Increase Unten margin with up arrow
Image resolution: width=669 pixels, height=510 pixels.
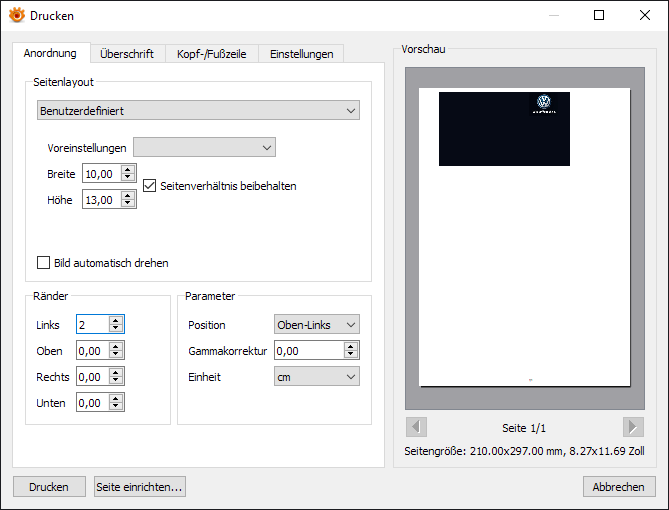[116, 399]
